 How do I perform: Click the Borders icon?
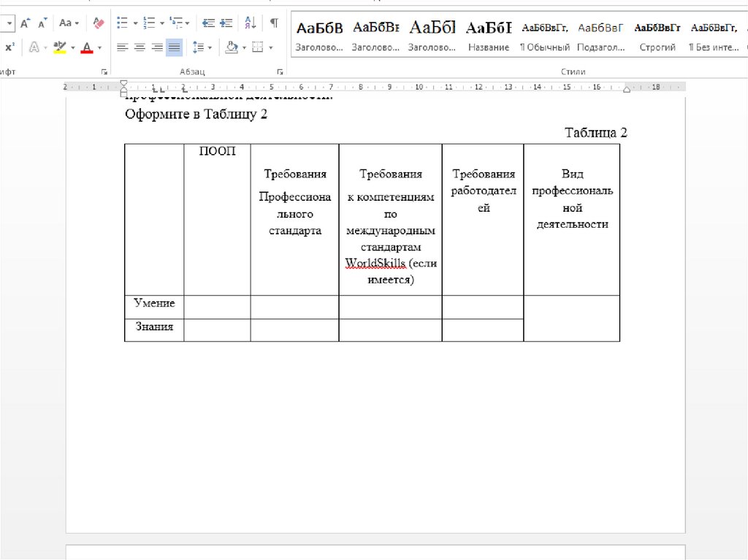point(258,47)
